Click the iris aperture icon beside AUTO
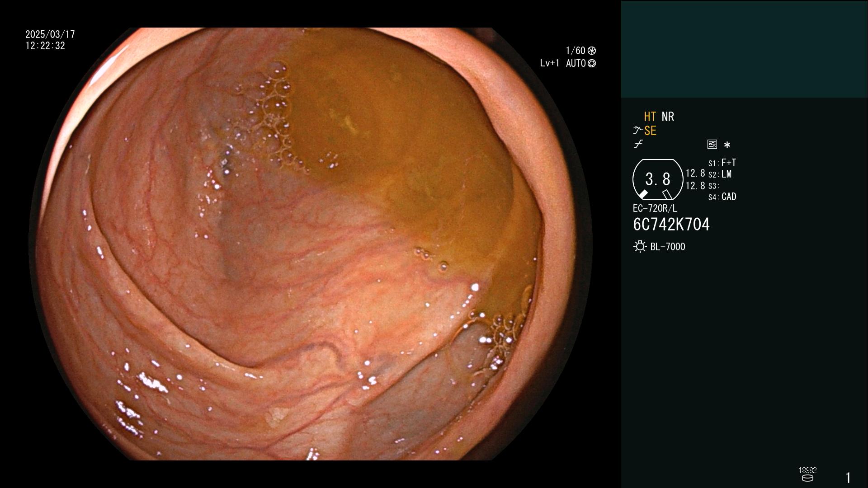The height and width of the screenshot is (488, 868). click(592, 63)
